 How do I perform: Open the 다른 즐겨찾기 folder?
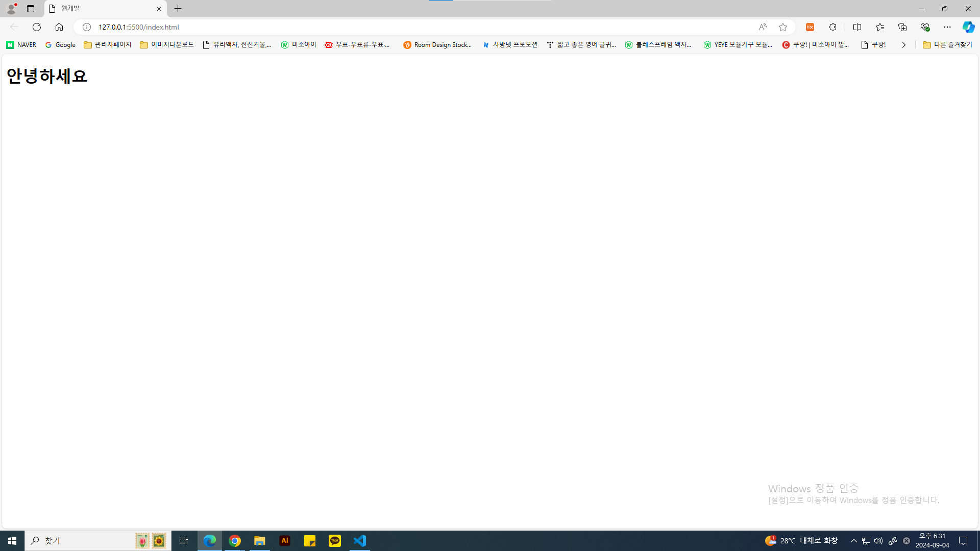[x=947, y=45]
